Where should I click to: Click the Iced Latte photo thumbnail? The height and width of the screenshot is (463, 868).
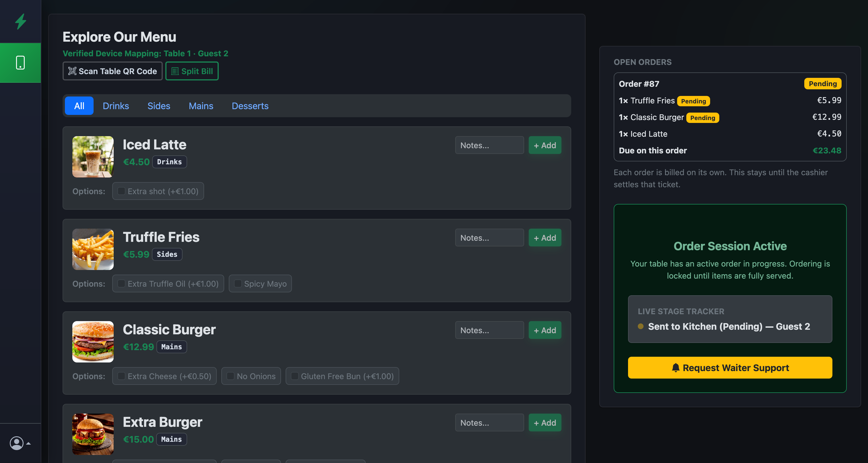(x=93, y=157)
